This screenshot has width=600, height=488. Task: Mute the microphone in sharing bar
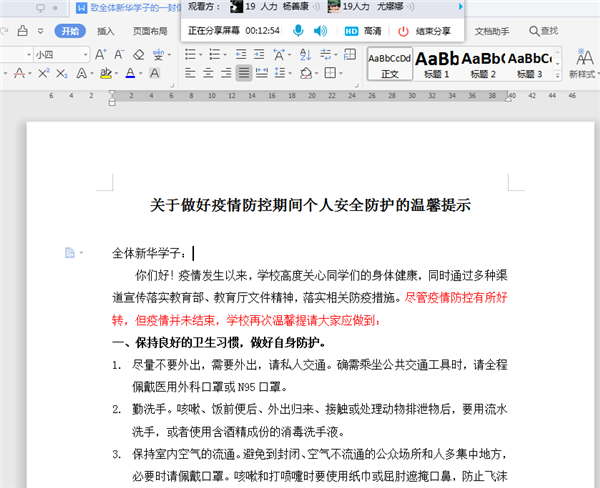298,31
